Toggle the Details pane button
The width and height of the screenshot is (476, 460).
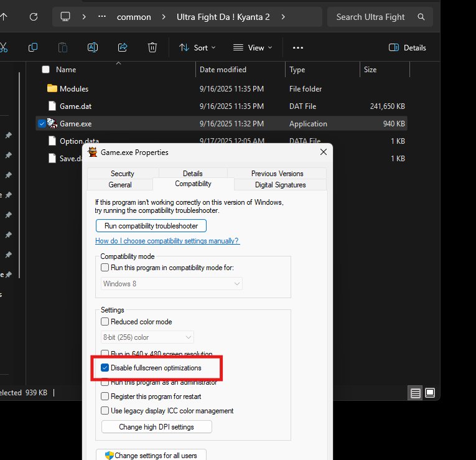pos(407,48)
